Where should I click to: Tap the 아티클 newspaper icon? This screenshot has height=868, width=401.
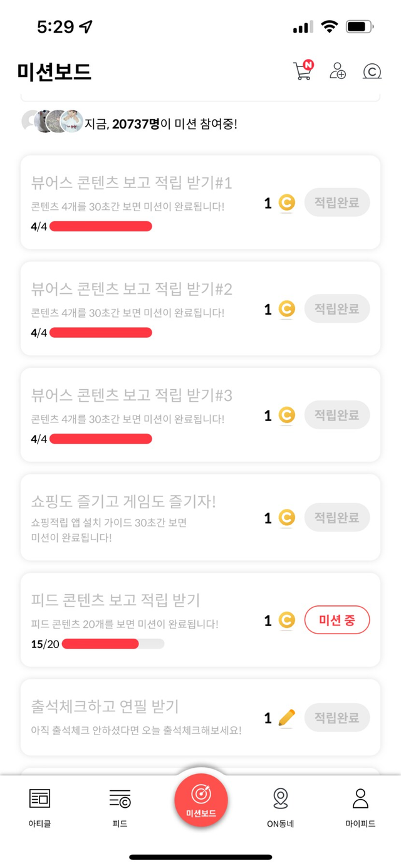pos(39,798)
